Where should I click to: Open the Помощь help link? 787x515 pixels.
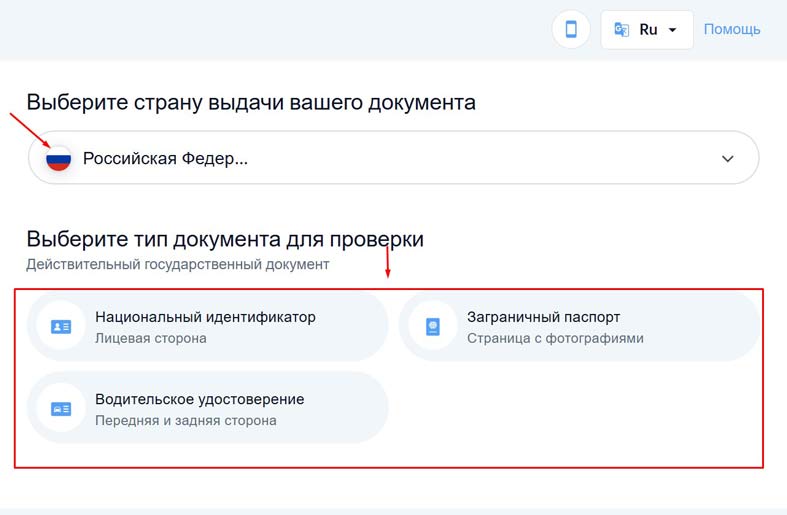click(x=732, y=29)
